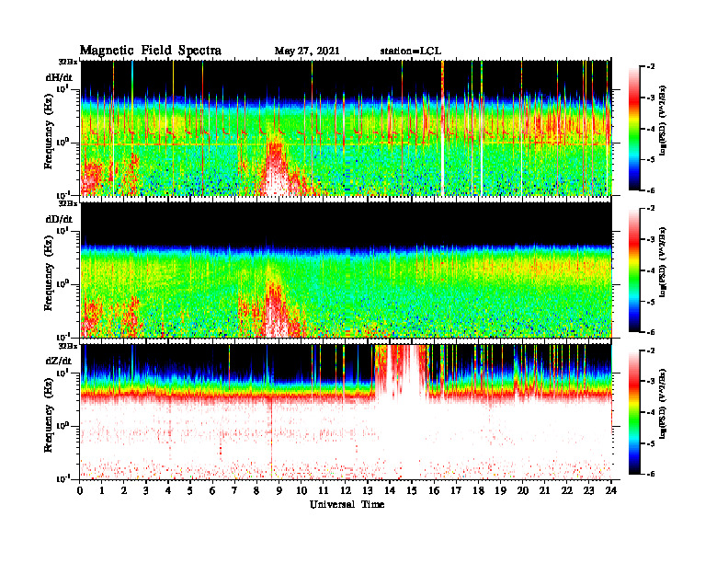Click the hour 6 tick label

(212, 490)
